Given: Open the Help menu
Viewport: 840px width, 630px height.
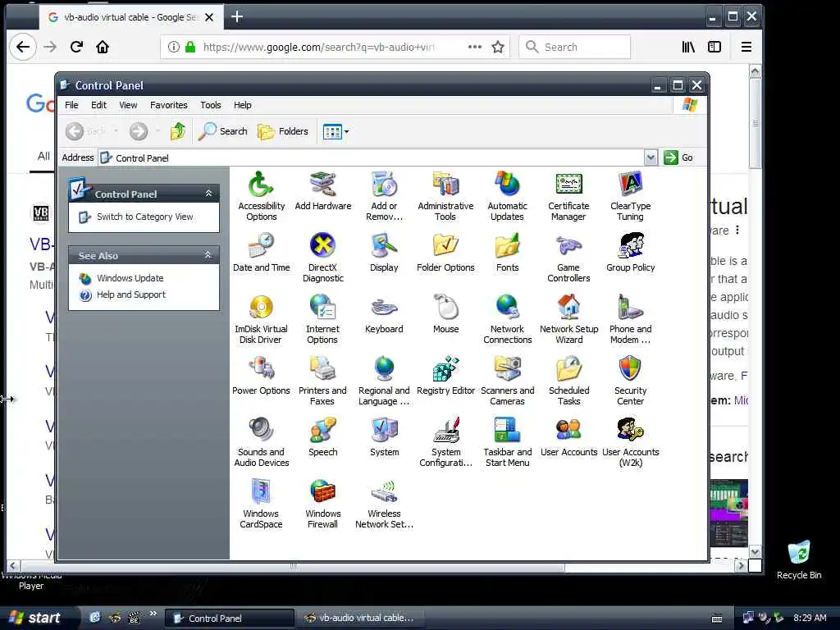Looking at the screenshot, I should 242,105.
